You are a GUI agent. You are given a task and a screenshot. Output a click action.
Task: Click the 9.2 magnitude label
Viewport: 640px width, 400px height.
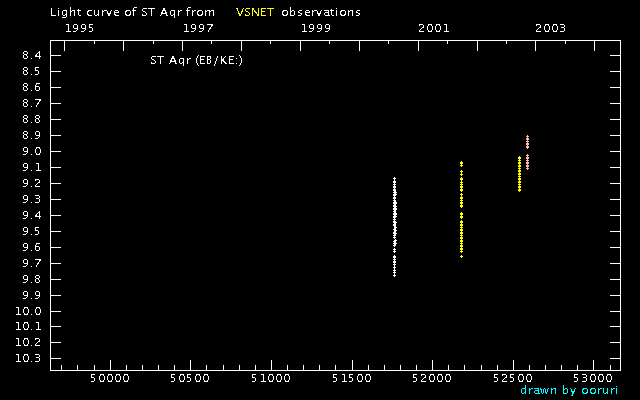(x=32, y=183)
